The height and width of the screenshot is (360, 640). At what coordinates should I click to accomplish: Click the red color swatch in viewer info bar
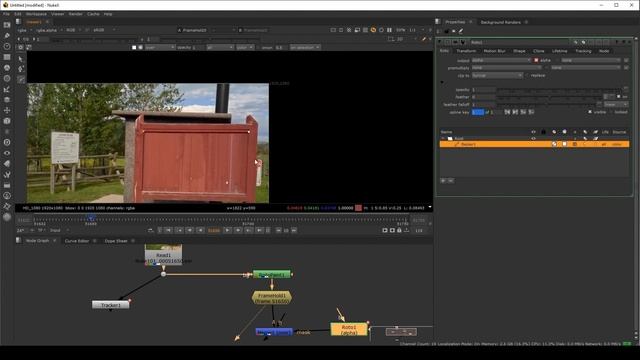click(x=358, y=208)
